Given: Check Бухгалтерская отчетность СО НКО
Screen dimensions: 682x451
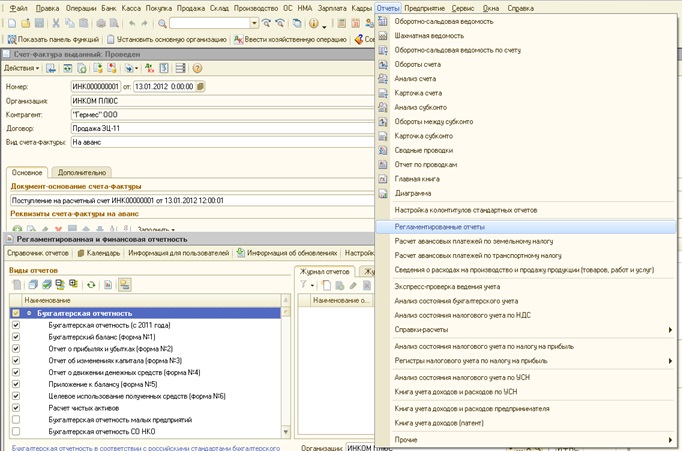Looking at the screenshot, I should click(16, 431).
